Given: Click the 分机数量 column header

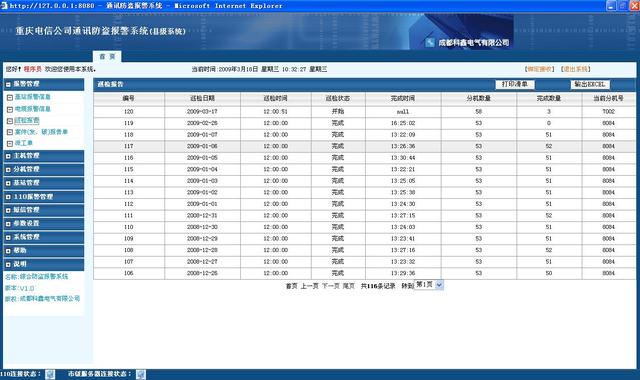Looking at the screenshot, I should [x=479, y=98].
